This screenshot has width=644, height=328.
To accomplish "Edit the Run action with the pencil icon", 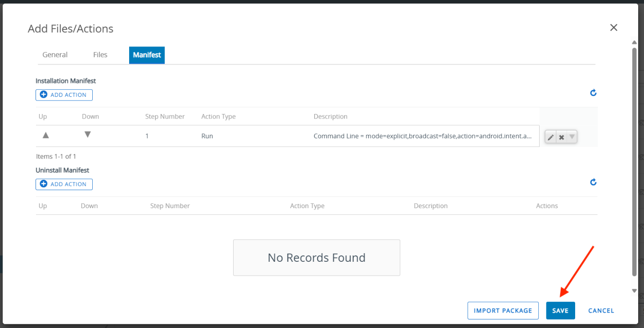I will coord(550,137).
